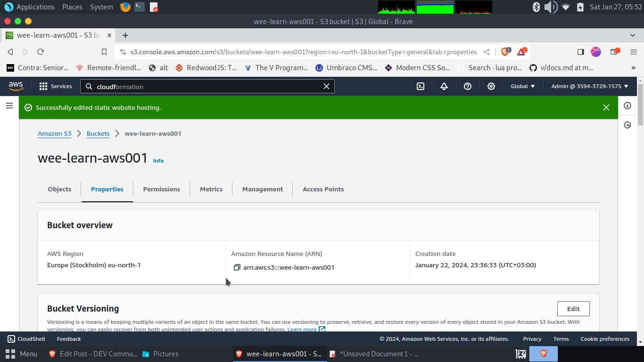Reload the browser page
The image size is (644, 362).
(41, 52)
